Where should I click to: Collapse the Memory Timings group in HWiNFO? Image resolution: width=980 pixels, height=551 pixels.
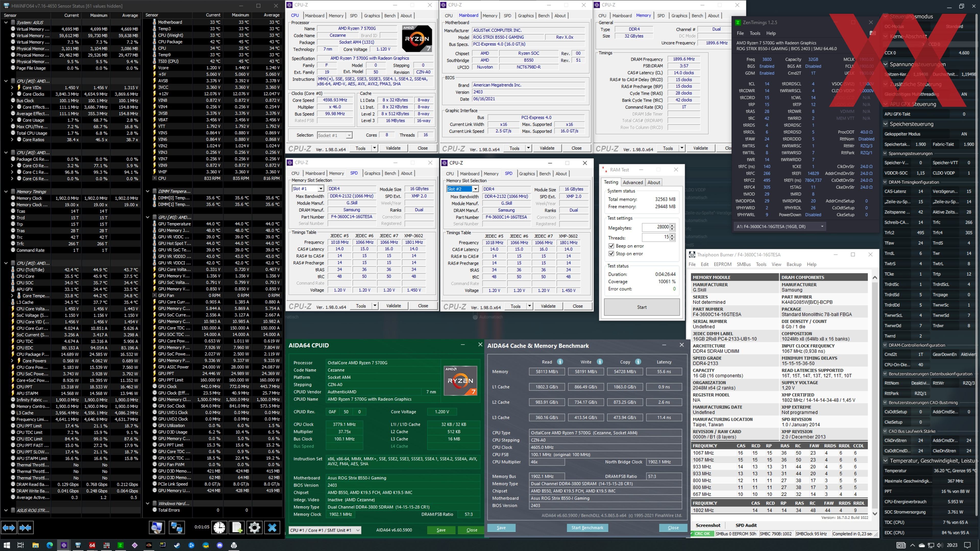coord(6,192)
